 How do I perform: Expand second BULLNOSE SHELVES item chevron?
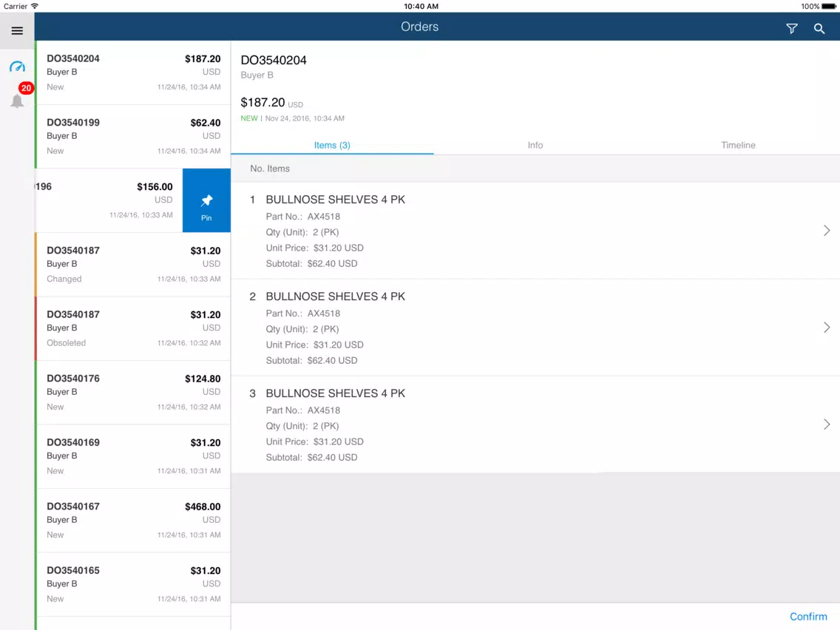(x=827, y=328)
